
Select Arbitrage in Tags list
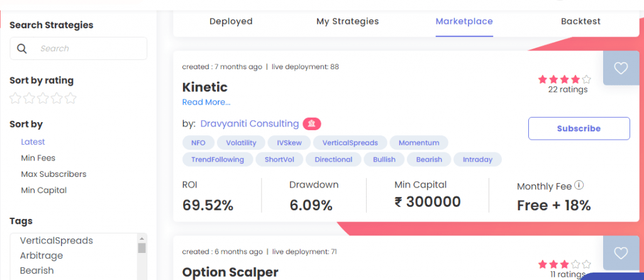42,255
